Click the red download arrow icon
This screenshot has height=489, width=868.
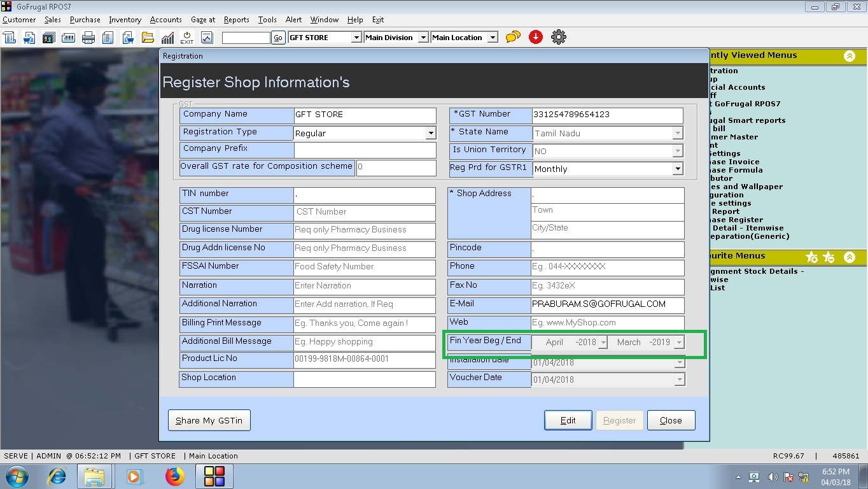click(x=536, y=37)
